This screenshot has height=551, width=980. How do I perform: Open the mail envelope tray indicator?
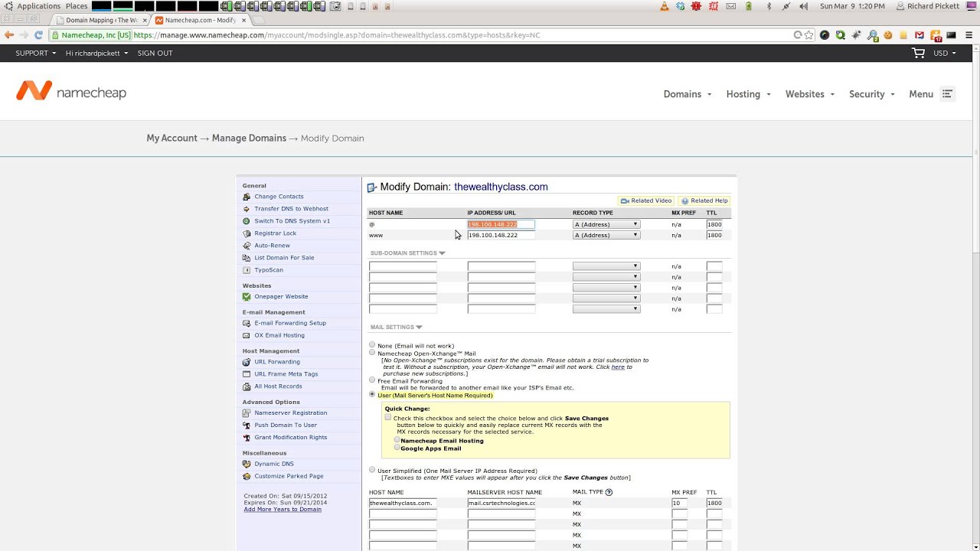pyautogui.click(x=730, y=6)
